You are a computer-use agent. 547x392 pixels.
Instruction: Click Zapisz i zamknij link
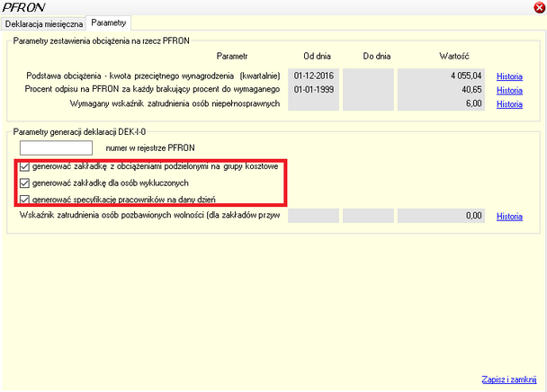tap(509, 379)
